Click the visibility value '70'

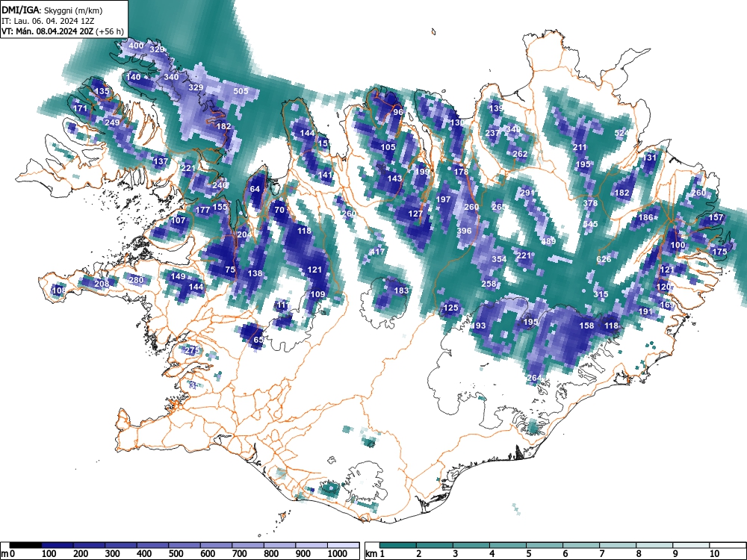pyautogui.click(x=279, y=210)
